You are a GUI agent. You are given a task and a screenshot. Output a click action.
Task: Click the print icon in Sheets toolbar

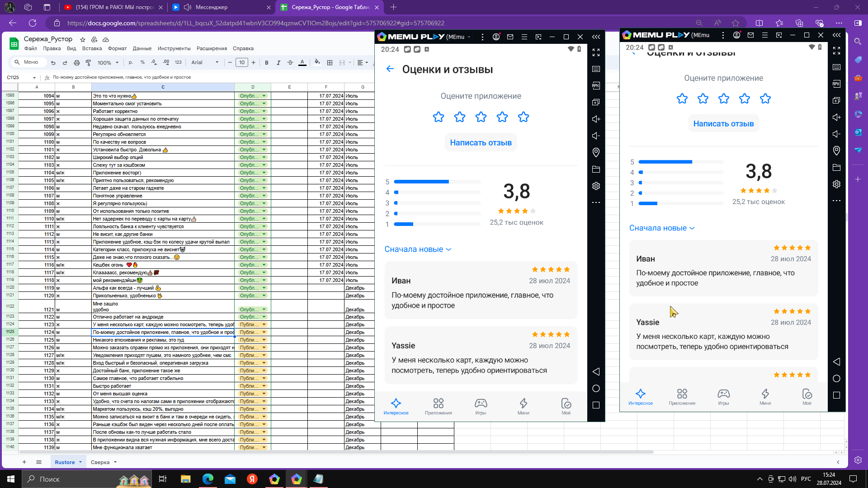pos(76,63)
